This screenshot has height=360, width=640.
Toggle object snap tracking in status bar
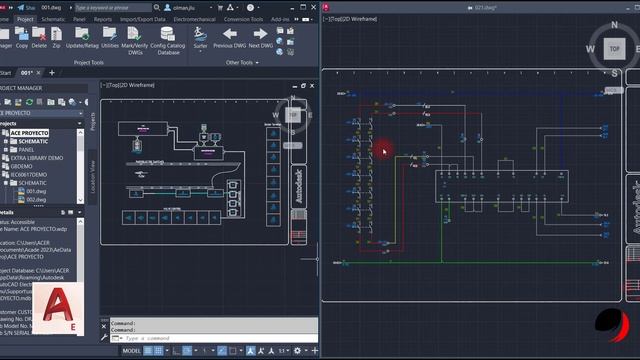(x=222, y=351)
